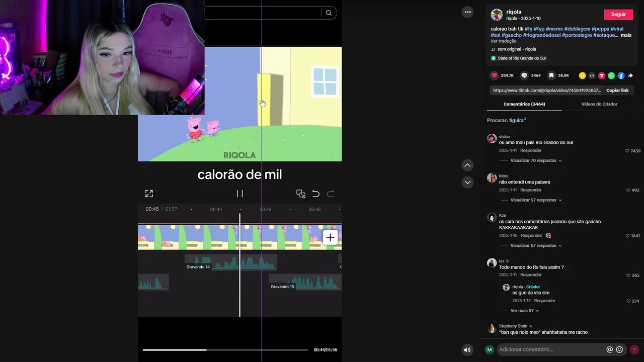Search 'tiguira' suggested term
This screenshot has width=644, height=362.
[518, 120]
